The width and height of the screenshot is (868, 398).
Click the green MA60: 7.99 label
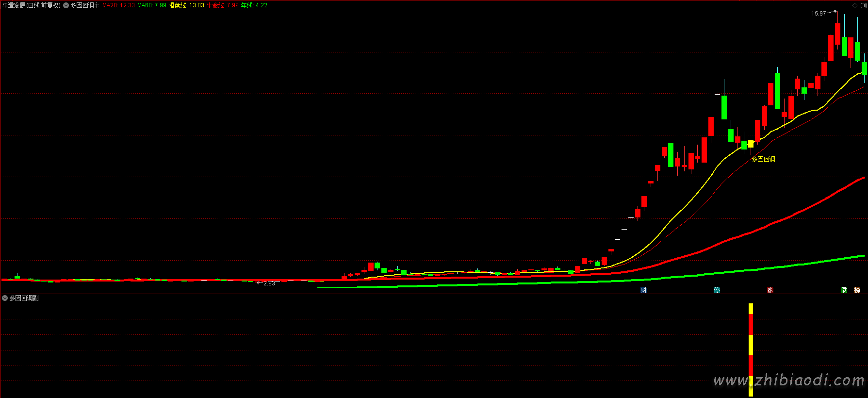(x=151, y=6)
